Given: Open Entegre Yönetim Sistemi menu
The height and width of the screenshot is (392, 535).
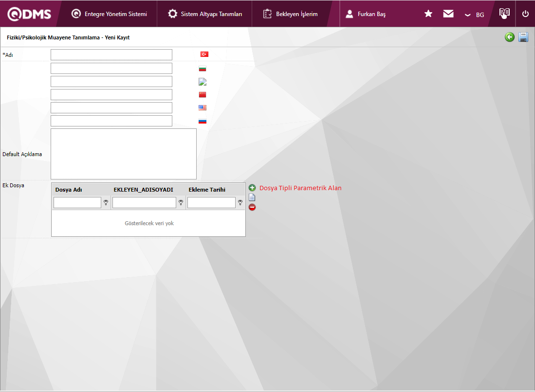Looking at the screenshot, I should (109, 14).
